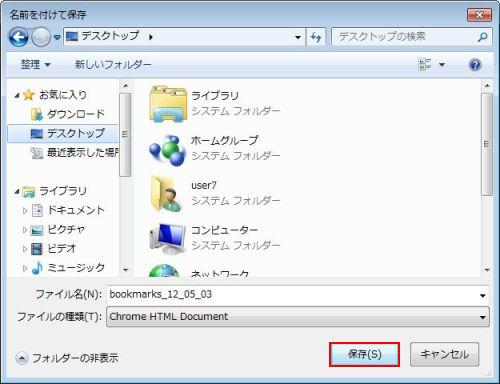
Task: Select ミュージック library
Action: tap(76, 267)
